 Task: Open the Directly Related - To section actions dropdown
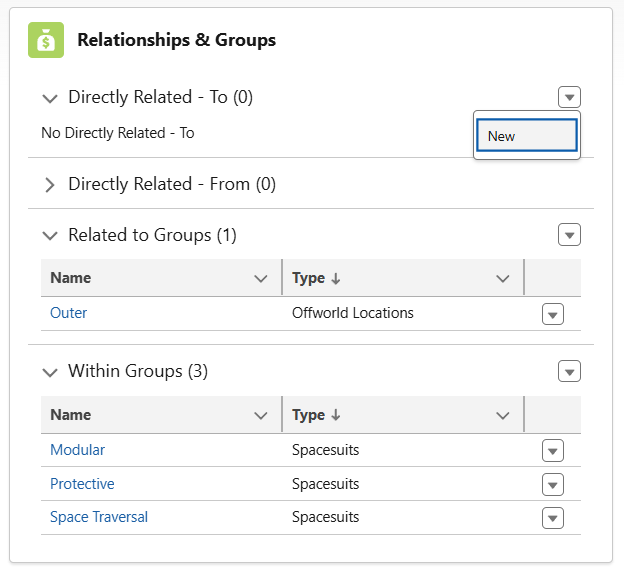point(569,97)
